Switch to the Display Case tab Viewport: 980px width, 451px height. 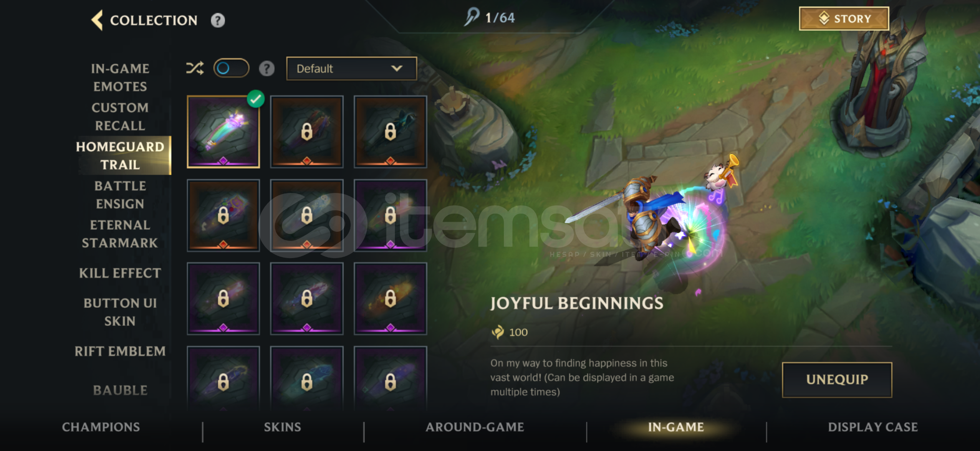[873, 427]
